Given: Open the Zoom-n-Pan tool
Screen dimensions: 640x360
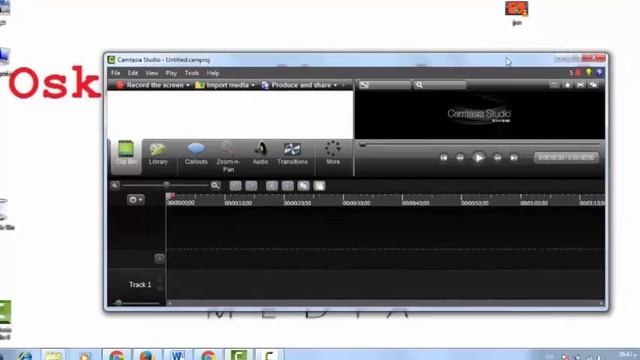Looking at the screenshot, I should click(x=228, y=157).
